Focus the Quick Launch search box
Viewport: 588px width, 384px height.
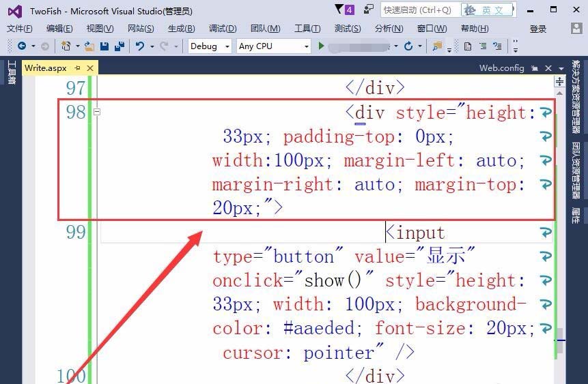tap(420, 10)
